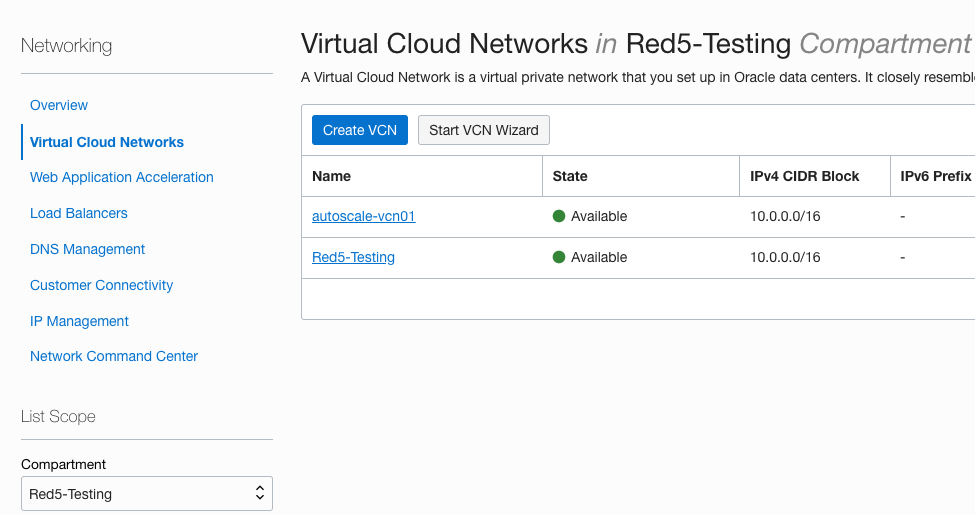975x515 pixels.
Task: Click the Compartment dropdown arrows icon
Action: click(x=260, y=494)
